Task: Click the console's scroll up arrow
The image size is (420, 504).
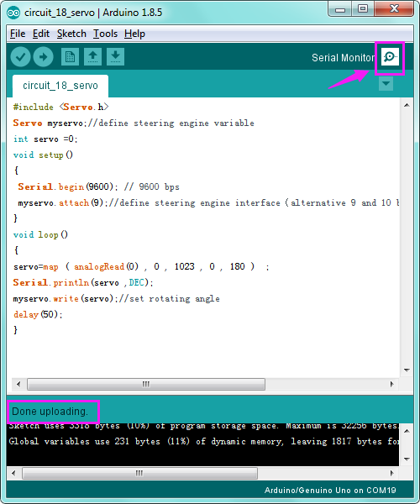Action: click(407, 431)
